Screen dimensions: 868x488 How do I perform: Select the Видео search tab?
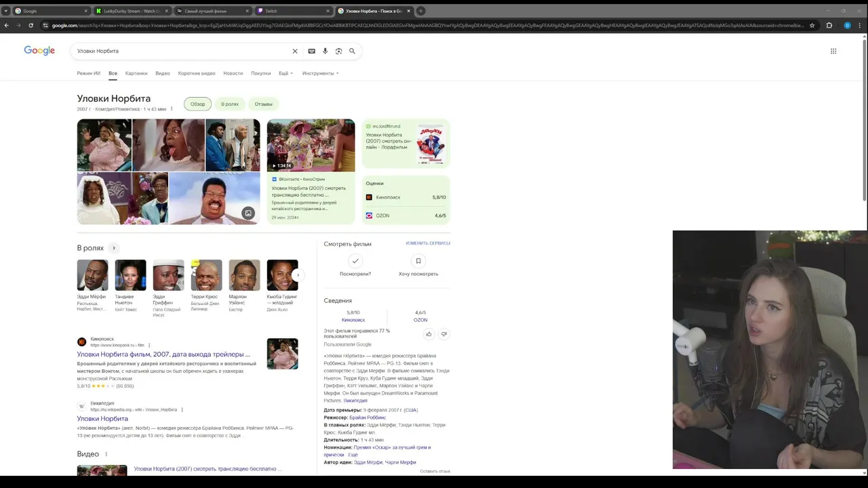(163, 73)
